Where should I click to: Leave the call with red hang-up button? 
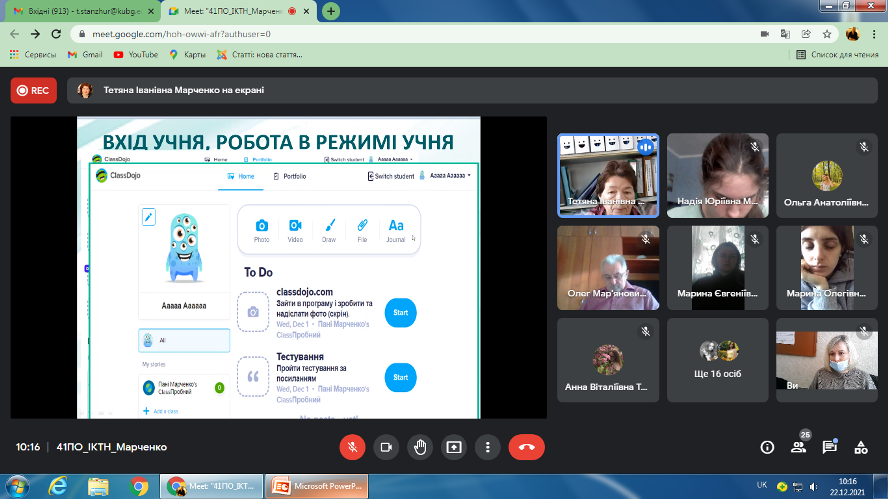526,447
